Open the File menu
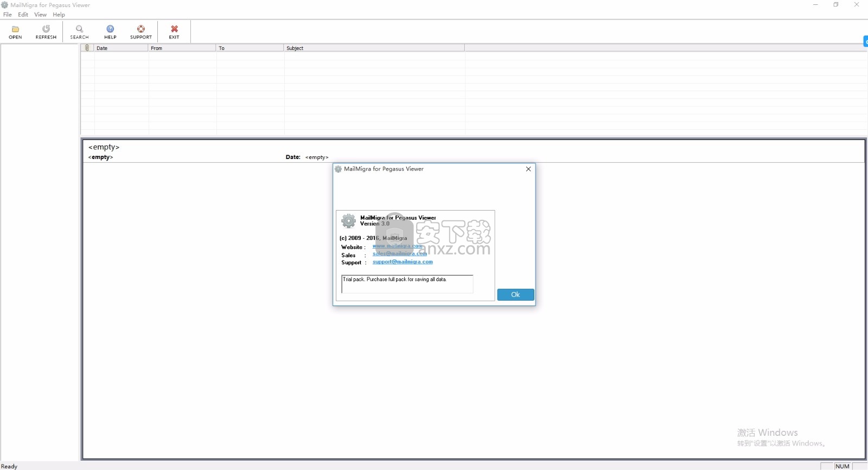Viewport: 868px width, 470px height. (8, 15)
